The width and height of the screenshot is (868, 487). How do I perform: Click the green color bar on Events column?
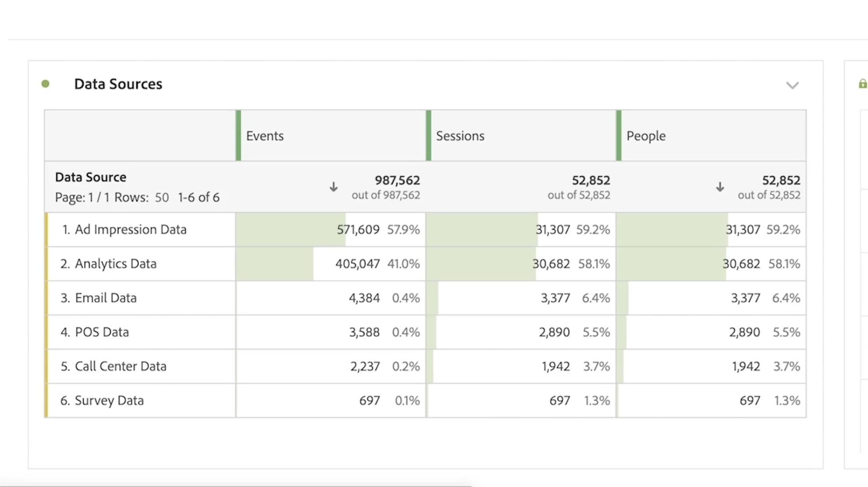(x=238, y=136)
